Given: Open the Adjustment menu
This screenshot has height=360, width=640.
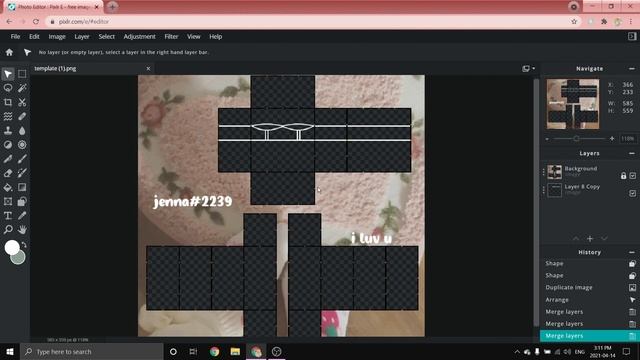Looking at the screenshot, I should (x=140, y=36).
